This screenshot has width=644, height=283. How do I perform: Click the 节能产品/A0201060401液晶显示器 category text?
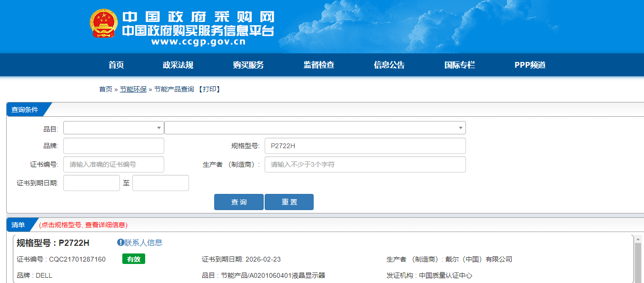coord(273,275)
